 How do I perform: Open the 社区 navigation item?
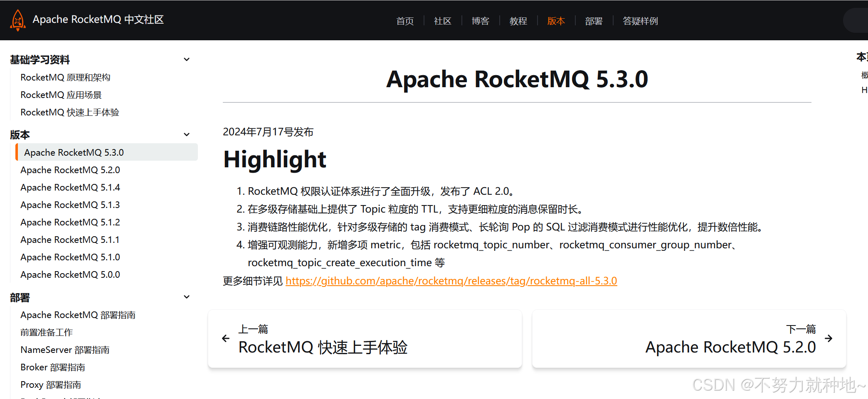click(442, 21)
